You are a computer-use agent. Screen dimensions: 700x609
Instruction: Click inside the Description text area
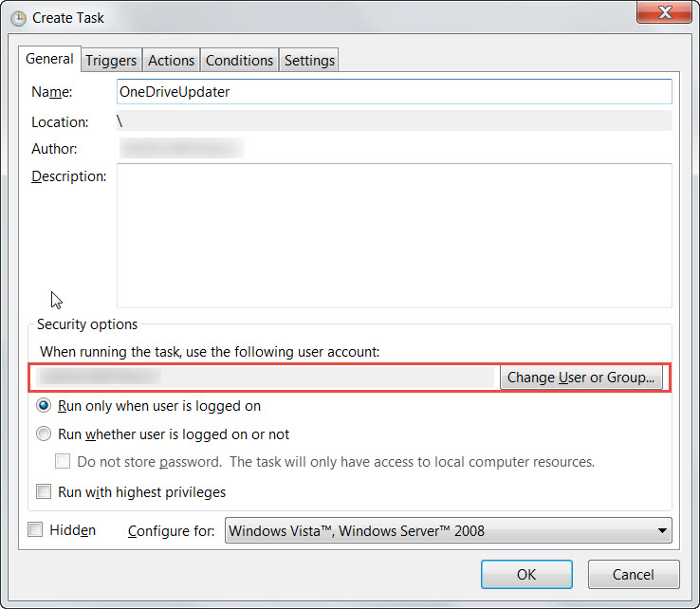coord(395,235)
